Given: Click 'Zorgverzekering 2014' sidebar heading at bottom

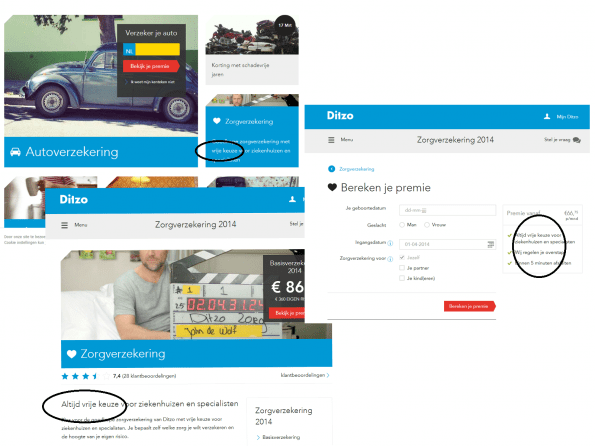Looking at the screenshot, I should pos(284,416).
